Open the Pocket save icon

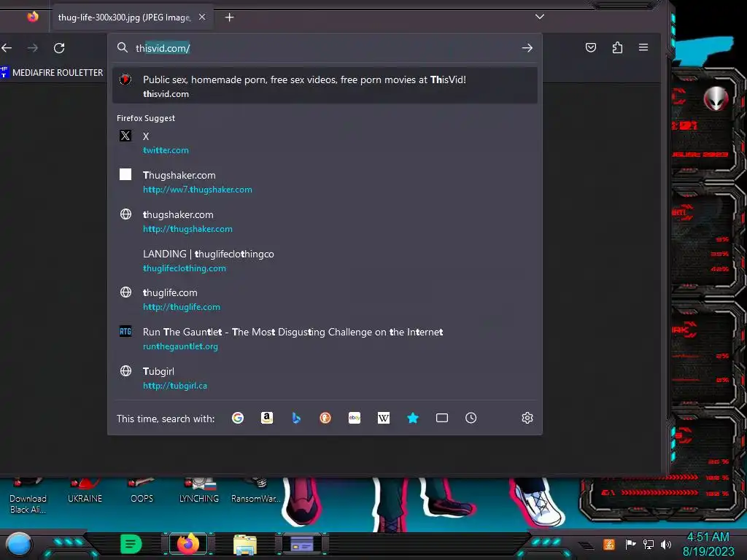pos(591,47)
